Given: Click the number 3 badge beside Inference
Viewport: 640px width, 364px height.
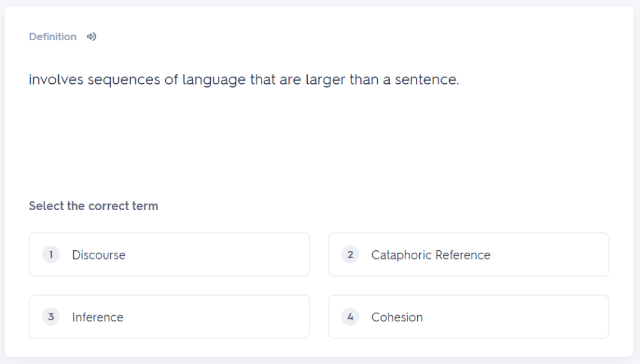Looking at the screenshot, I should coord(51,317).
